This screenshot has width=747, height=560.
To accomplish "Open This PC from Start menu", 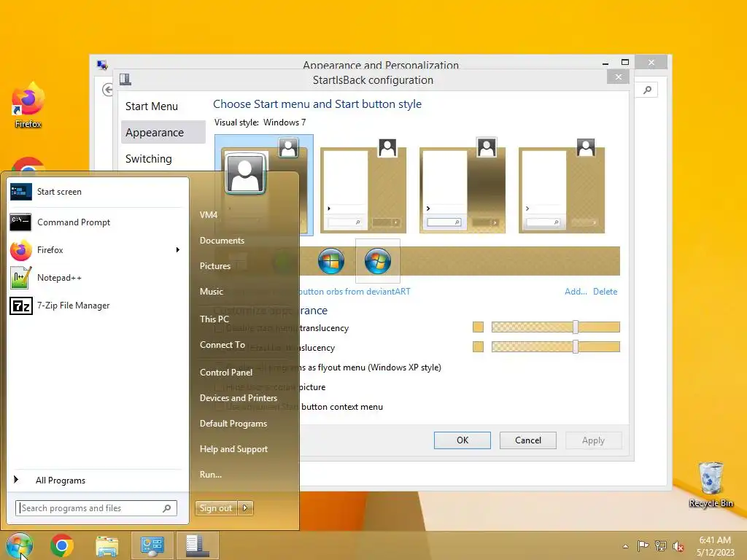I will coord(214,319).
